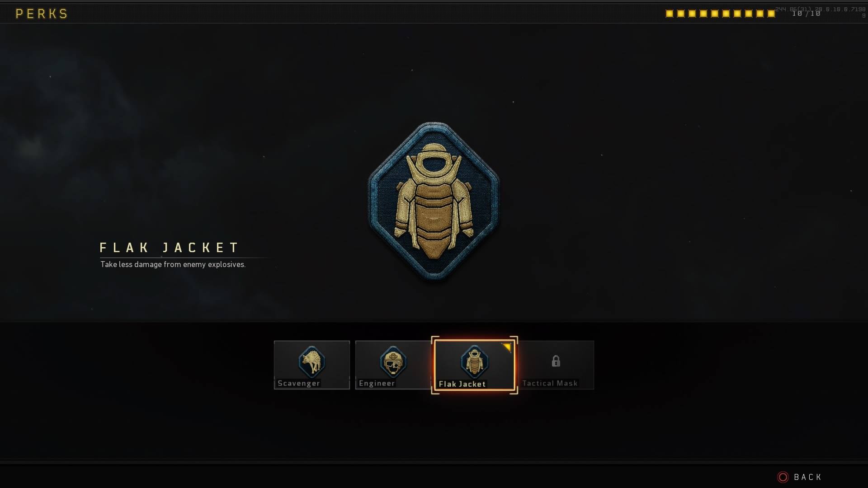Select the Engineer tile label

pos(377,383)
